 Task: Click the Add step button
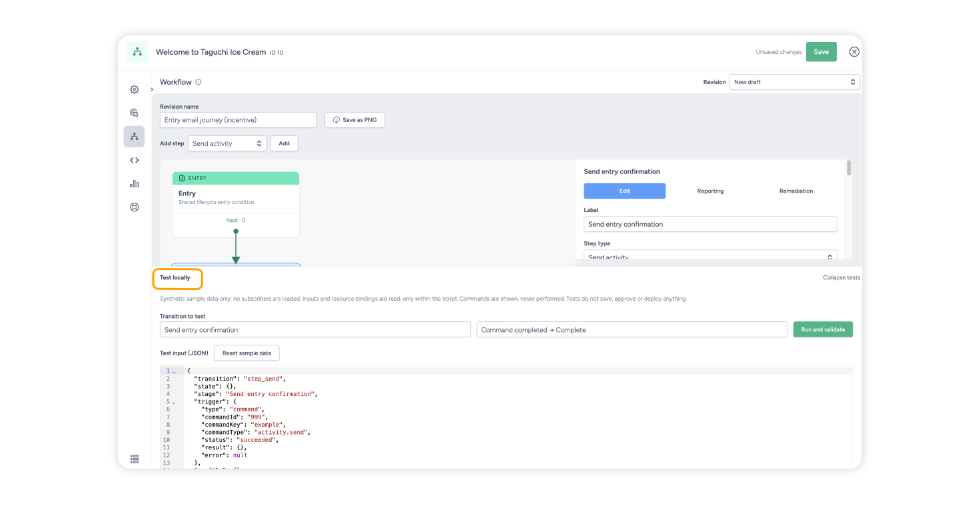284,143
